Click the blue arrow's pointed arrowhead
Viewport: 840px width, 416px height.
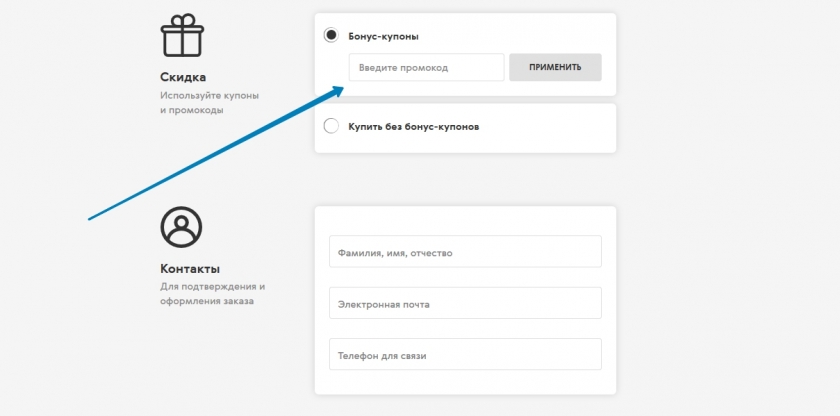(x=340, y=89)
